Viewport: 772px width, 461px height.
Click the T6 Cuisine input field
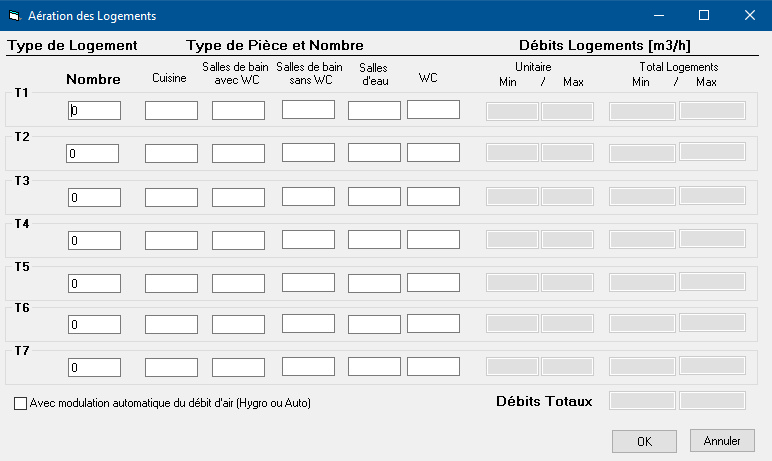pyautogui.click(x=171, y=326)
